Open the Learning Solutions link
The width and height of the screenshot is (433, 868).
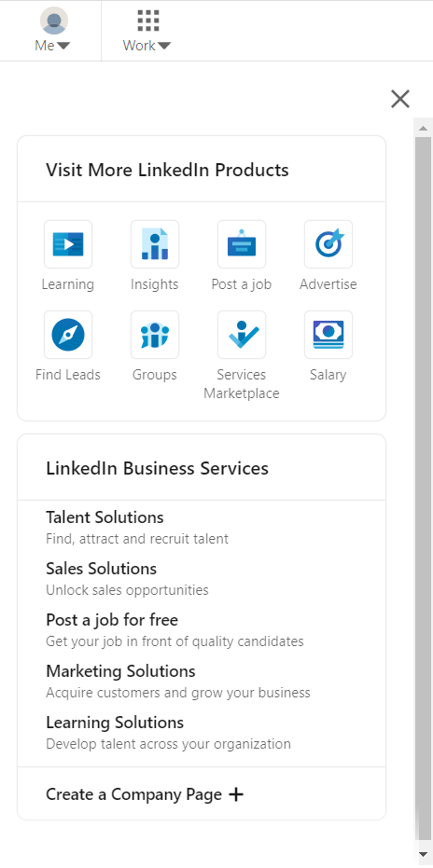pos(115,723)
